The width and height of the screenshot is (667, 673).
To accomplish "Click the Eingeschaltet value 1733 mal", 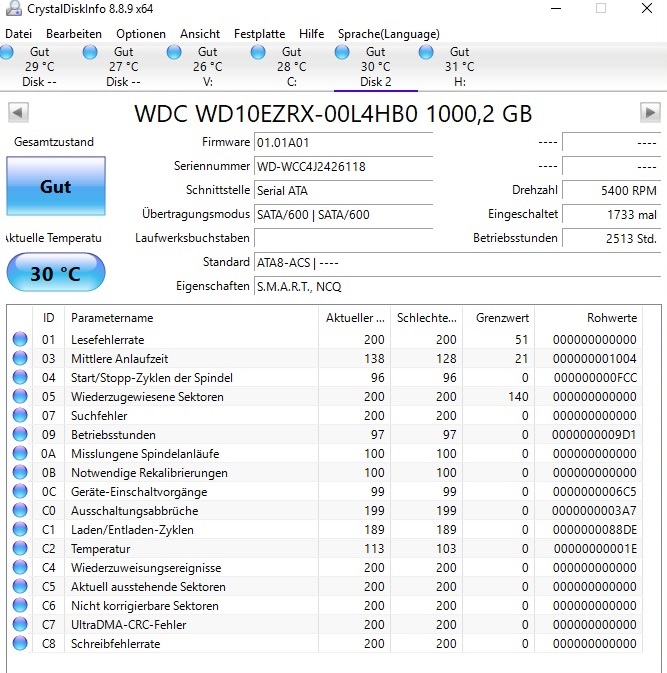I will [611, 214].
